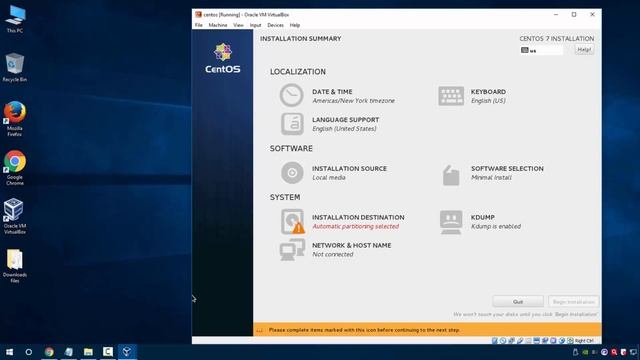Click the hard disk activity status icon

click(x=495, y=340)
